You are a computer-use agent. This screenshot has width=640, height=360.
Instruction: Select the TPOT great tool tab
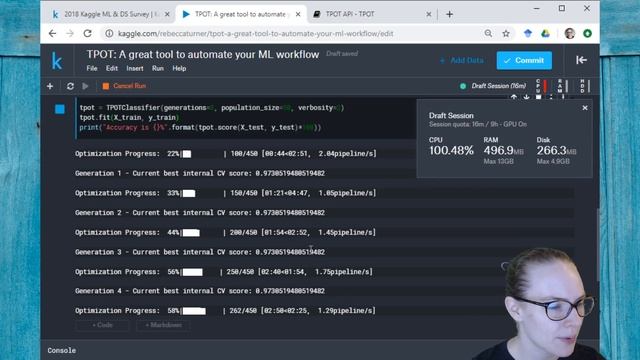click(241, 14)
